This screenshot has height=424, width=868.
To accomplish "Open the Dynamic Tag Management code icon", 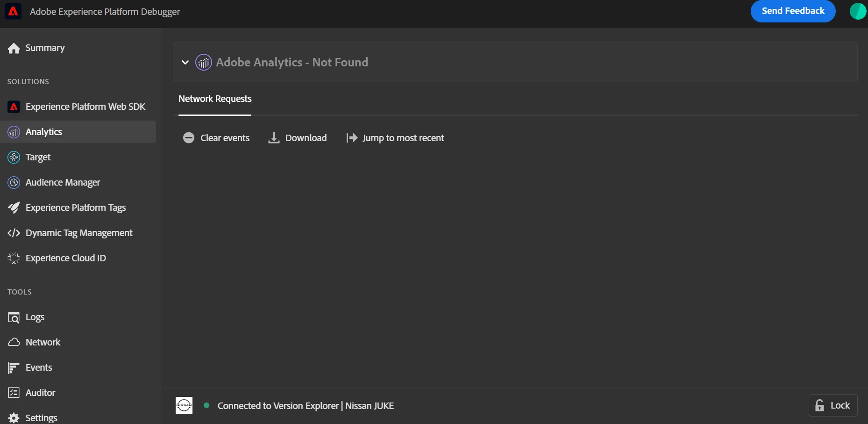I will [14, 233].
